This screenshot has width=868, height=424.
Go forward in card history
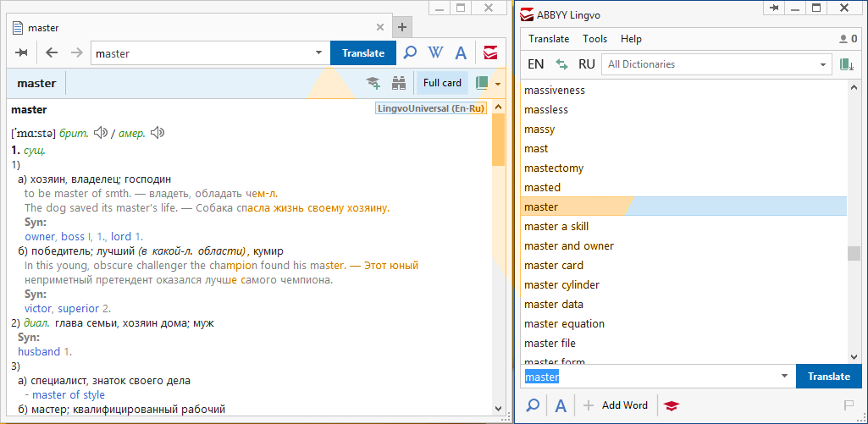(76, 53)
